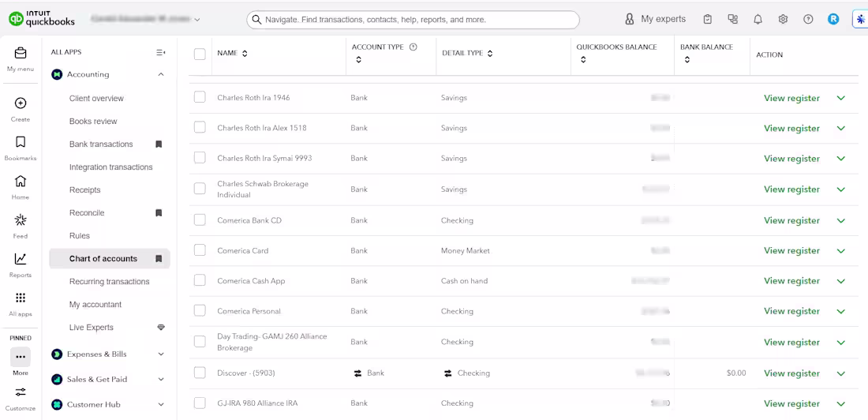
Task: Open the Reports chart icon
Action: point(21,259)
